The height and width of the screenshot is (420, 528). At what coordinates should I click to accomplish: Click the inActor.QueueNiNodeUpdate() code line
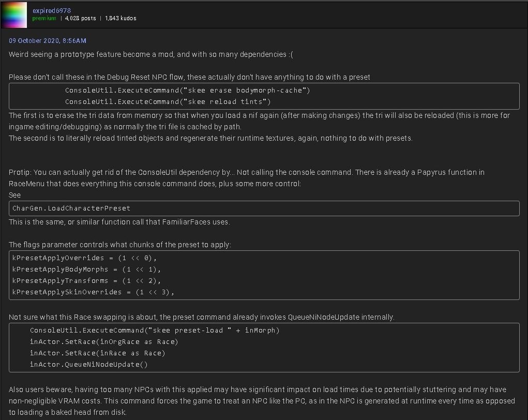(88, 365)
